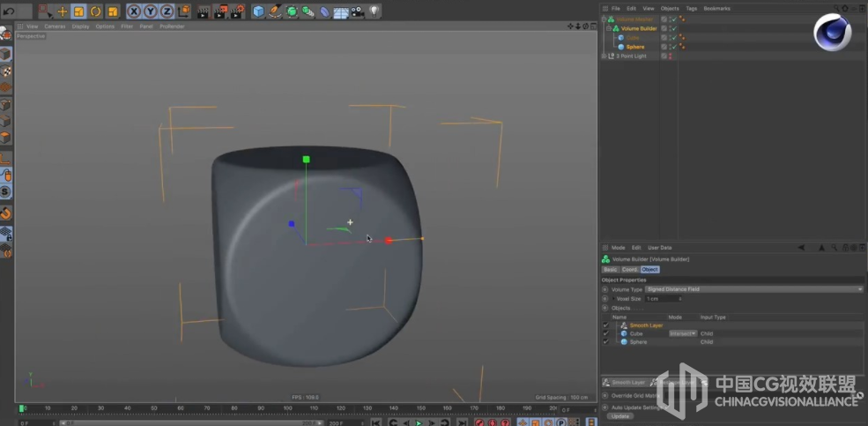The image size is (868, 426).
Task: Open the Floor environment objects icon
Action: point(341,11)
